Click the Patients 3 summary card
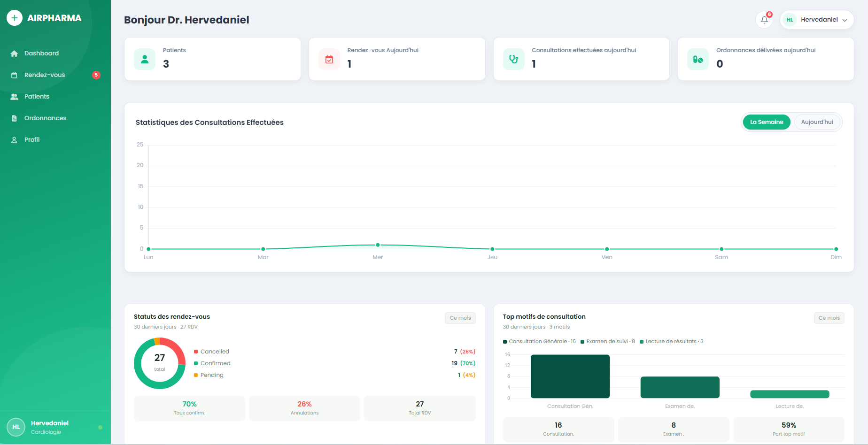The image size is (868, 445). point(212,59)
